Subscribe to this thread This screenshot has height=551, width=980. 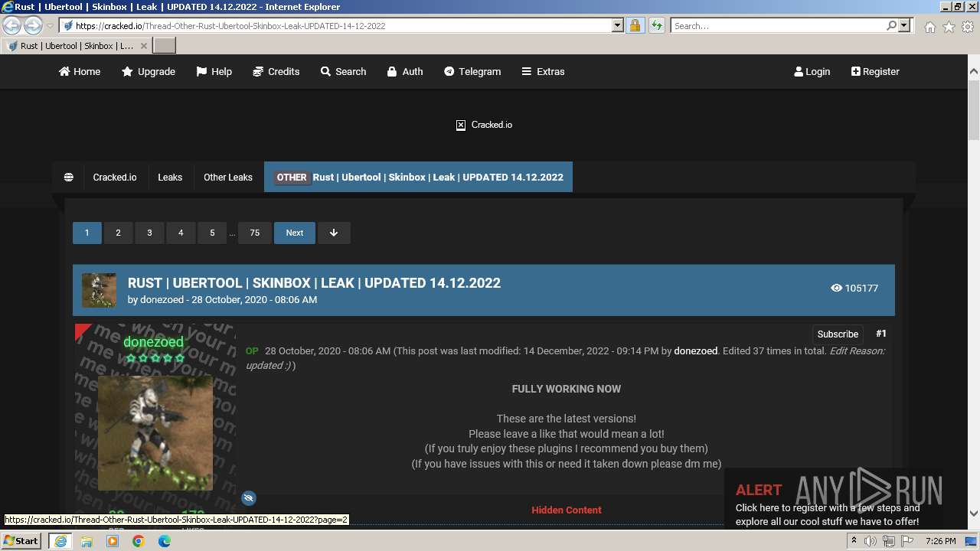(x=838, y=334)
